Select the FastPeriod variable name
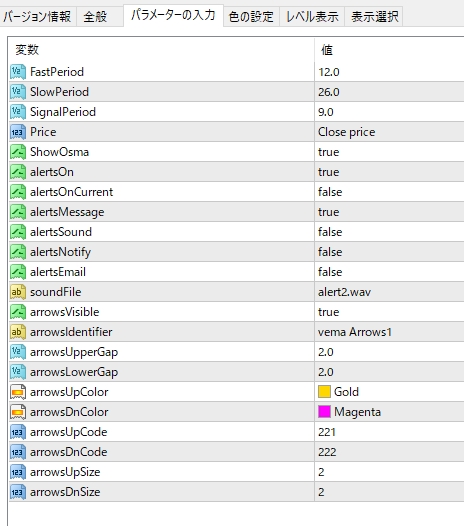This screenshot has height=526, width=464. tap(57, 72)
